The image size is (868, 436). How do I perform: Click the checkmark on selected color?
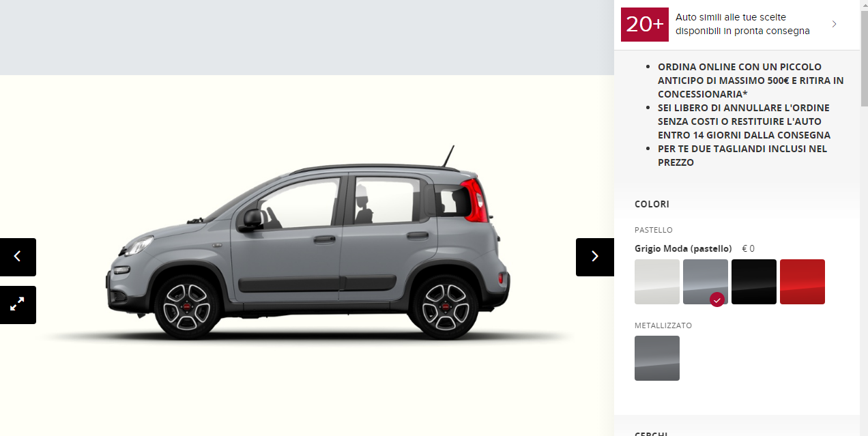click(717, 300)
